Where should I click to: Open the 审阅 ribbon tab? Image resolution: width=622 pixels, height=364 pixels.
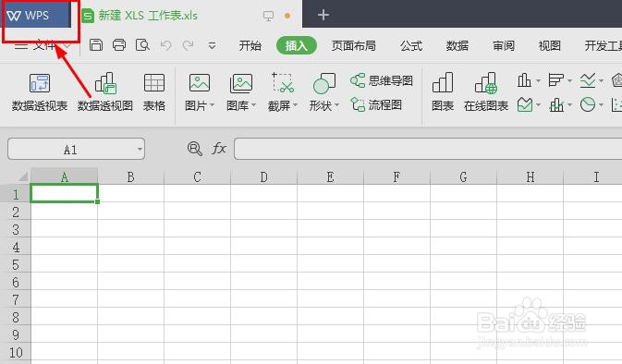(x=504, y=46)
